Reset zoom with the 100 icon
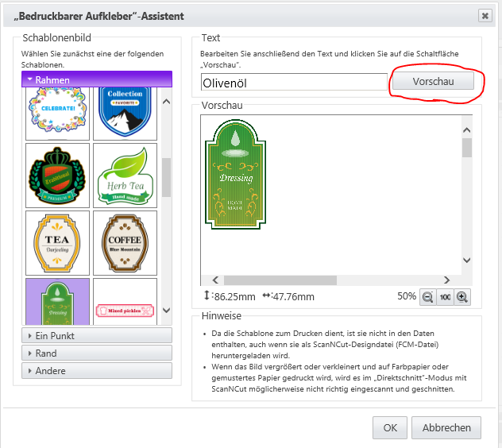Viewport: 502px width, 448px height. pos(445,296)
